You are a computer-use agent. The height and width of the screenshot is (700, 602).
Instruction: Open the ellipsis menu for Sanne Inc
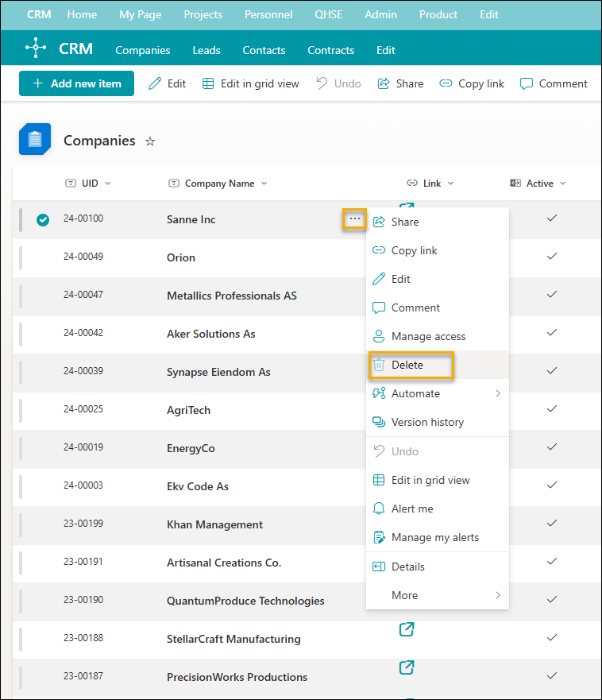pyautogui.click(x=355, y=219)
